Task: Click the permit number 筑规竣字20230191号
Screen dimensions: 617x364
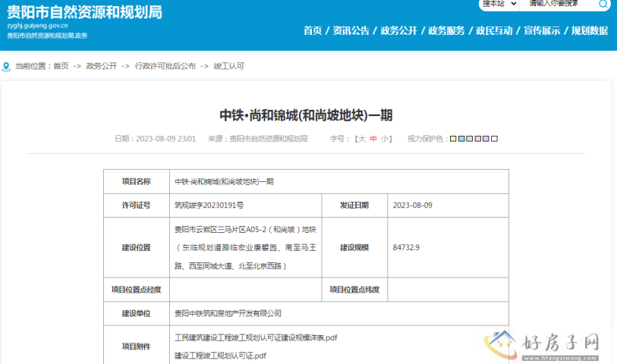Action: pos(209,206)
